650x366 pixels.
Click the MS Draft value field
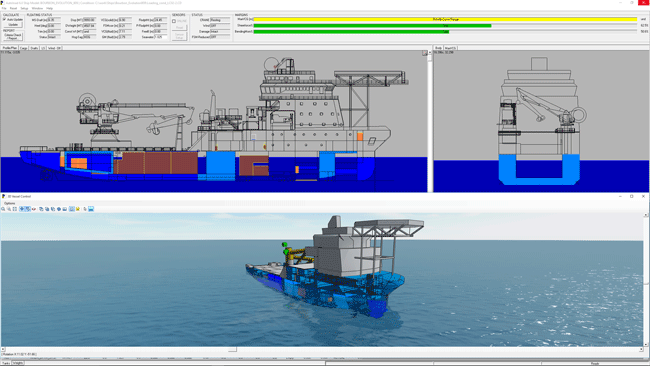(x=54, y=19)
